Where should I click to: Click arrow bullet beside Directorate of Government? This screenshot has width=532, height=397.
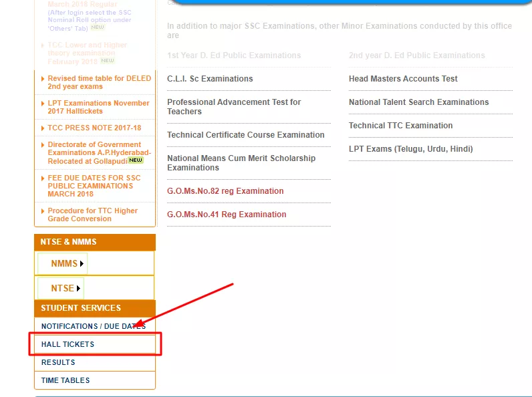(42, 145)
